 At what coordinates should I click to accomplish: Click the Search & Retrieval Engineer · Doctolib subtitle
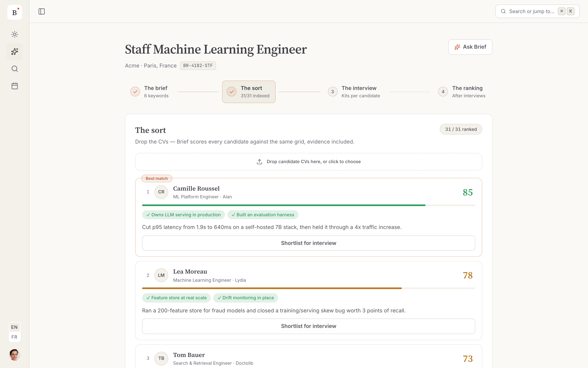click(213, 363)
